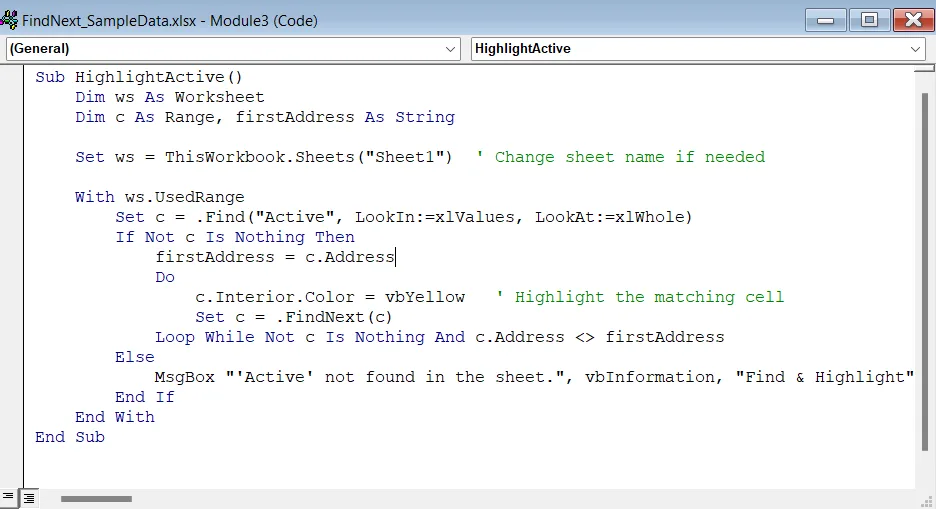Click 'LookAt:=xlWhole' argument
This screenshot has width=936, height=509.
pyautogui.click(x=609, y=217)
